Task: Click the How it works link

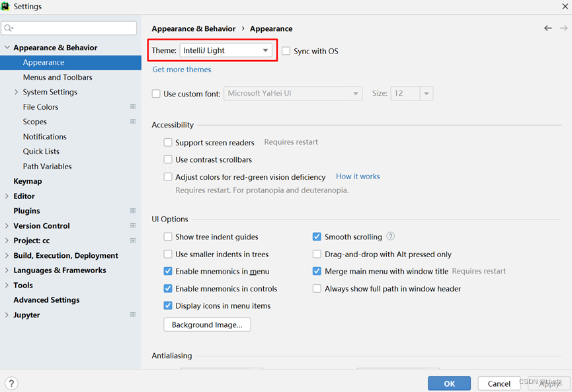Action: point(358,176)
